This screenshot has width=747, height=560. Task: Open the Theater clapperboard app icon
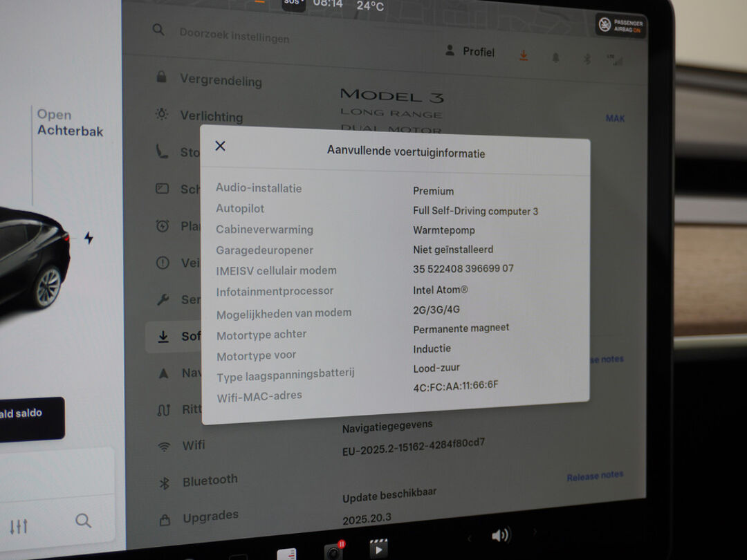click(379, 548)
